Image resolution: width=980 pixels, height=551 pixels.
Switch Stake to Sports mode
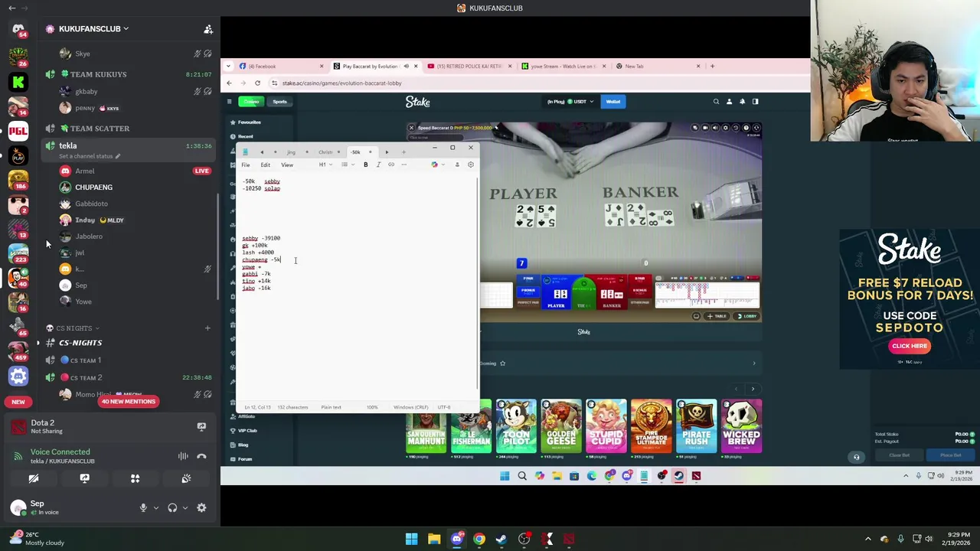point(279,101)
